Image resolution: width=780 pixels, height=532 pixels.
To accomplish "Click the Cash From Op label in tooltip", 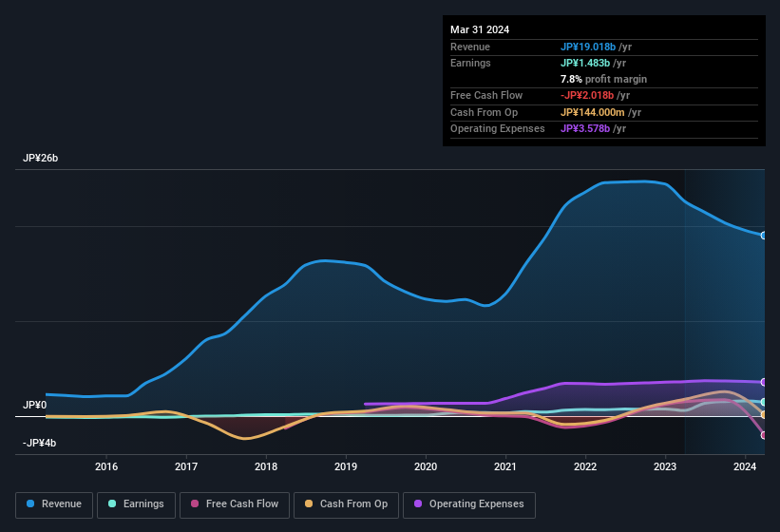I will [484, 112].
